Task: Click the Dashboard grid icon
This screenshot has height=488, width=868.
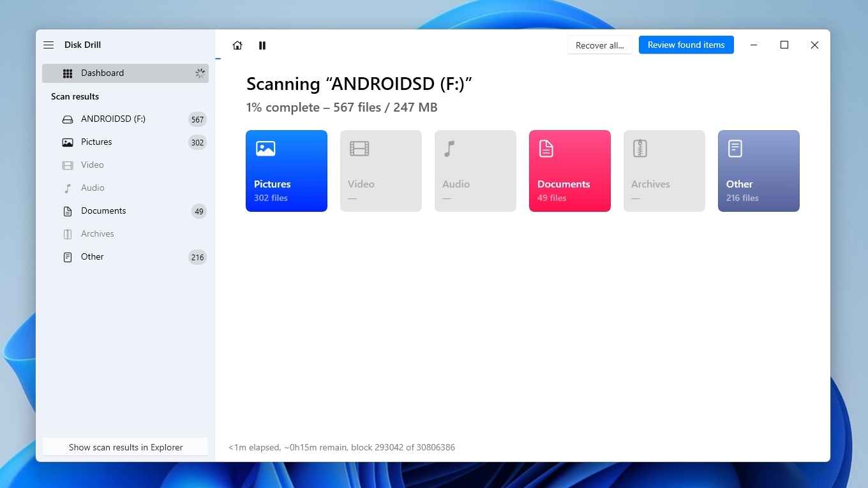Action: [67, 73]
